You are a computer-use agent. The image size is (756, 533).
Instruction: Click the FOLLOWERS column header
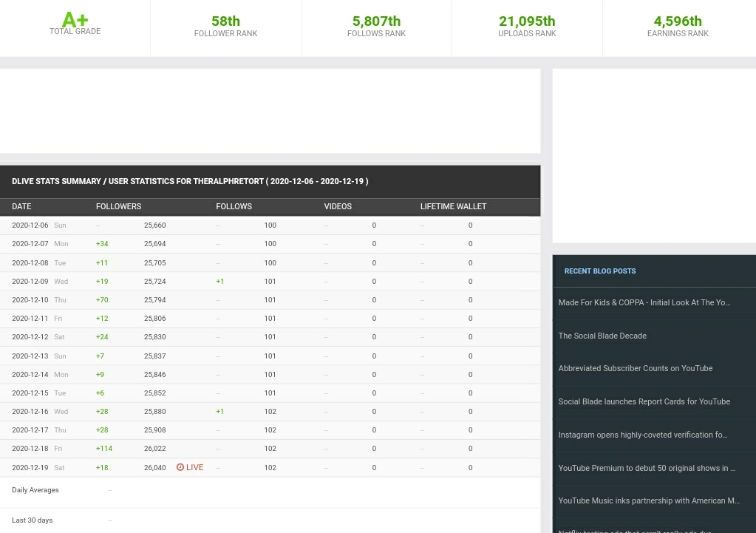pyautogui.click(x=118, y=206)
